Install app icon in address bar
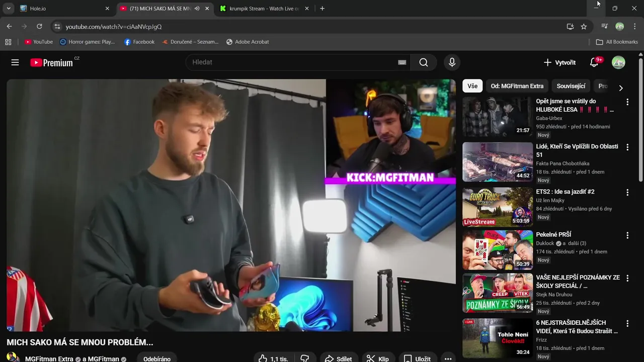The image size is (644, 362). (x=570, y=26)
